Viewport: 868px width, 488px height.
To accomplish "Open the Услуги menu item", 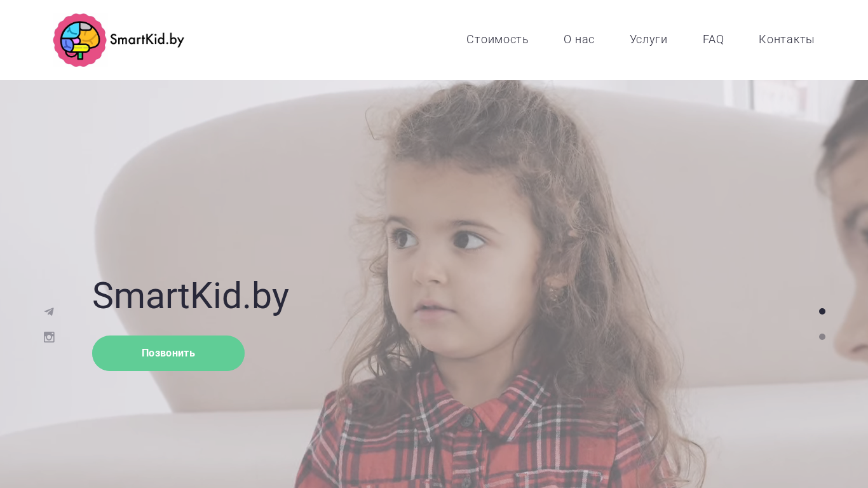I will click(x=648, y=39).
